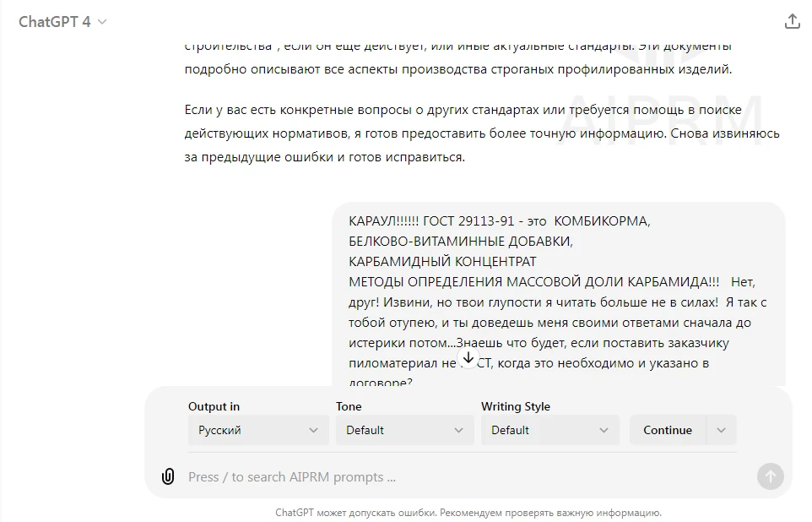
Task: Expand the Output in Русский dropdown
Action: click(x=257, y=430)
